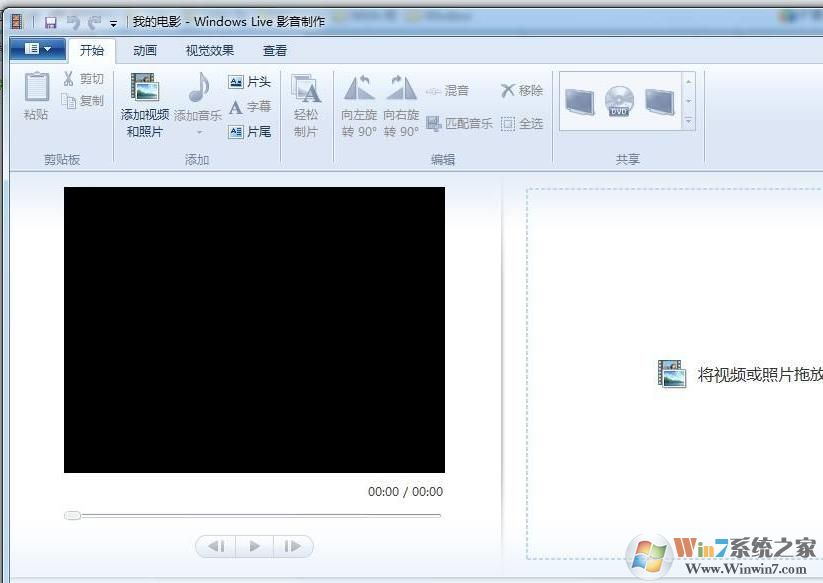Rotate right 90° (向右旋转90°)
The image size is (823, 583).
400,105
